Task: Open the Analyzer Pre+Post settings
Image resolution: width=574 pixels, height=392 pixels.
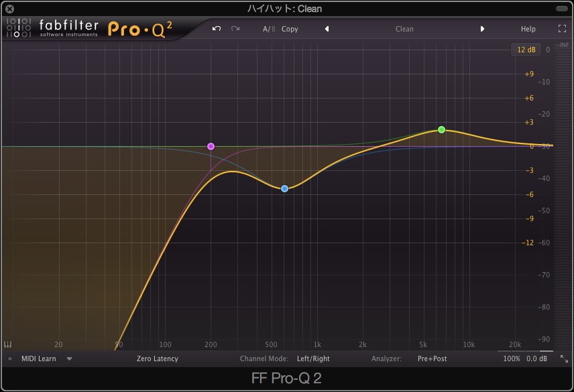Action: 433,358
